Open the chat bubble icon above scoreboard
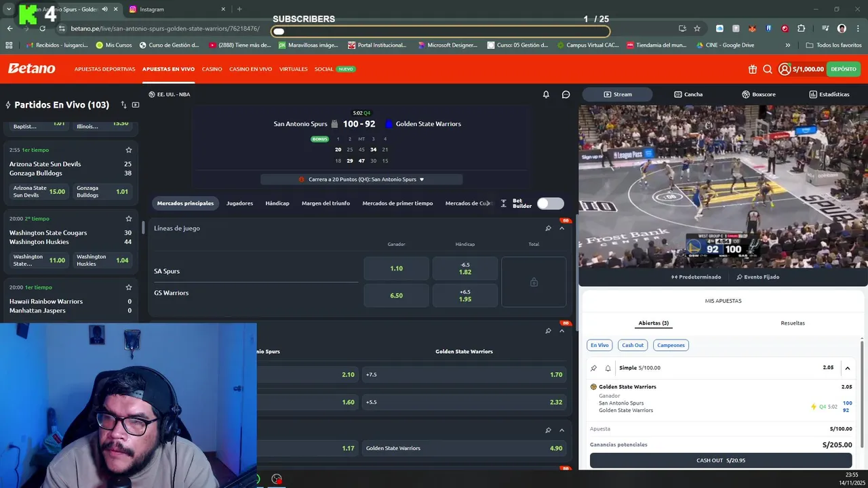This screenshot has width=868, height=488. pos(566,94)
